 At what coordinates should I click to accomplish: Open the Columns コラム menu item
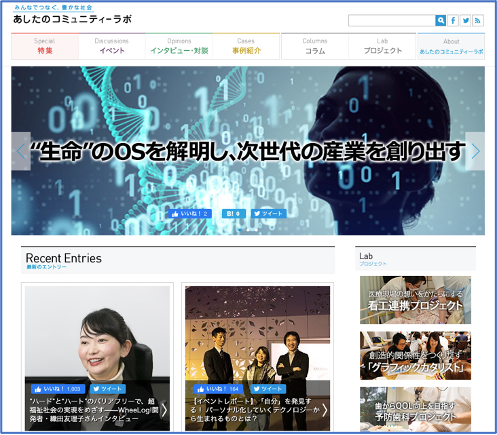click(315, 47)
